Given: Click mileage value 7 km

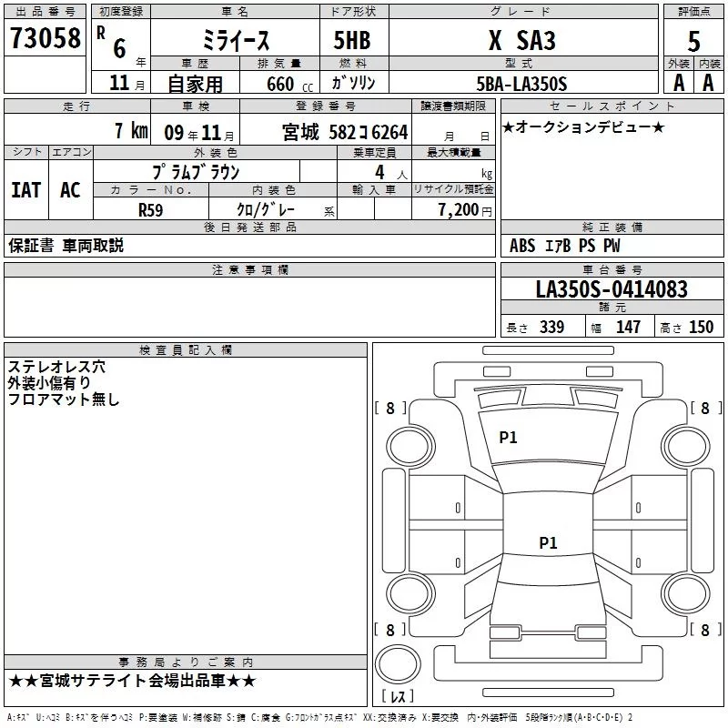Looking at the screenshot, I should (131, 130).
